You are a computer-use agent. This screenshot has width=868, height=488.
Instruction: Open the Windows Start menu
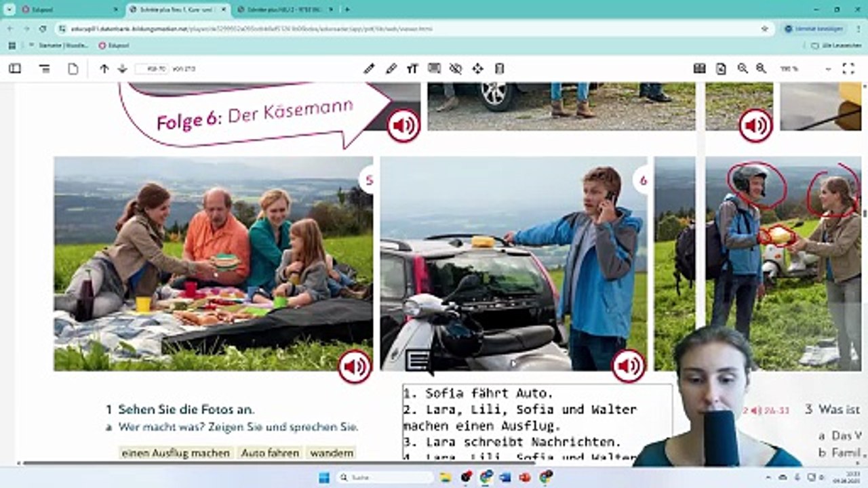coord(323,477)
